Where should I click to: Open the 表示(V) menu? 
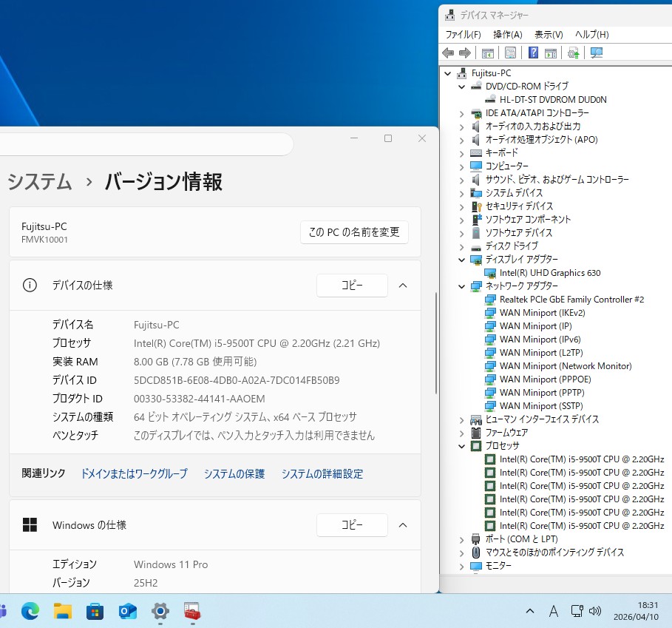click(549, 35)
